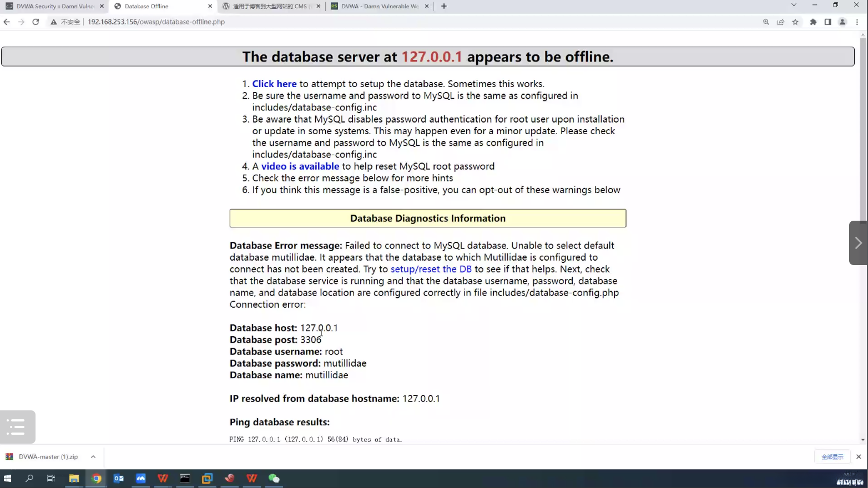Open the 'video is available' link
Screen dimensions: 868x488
tap(300, 166)
